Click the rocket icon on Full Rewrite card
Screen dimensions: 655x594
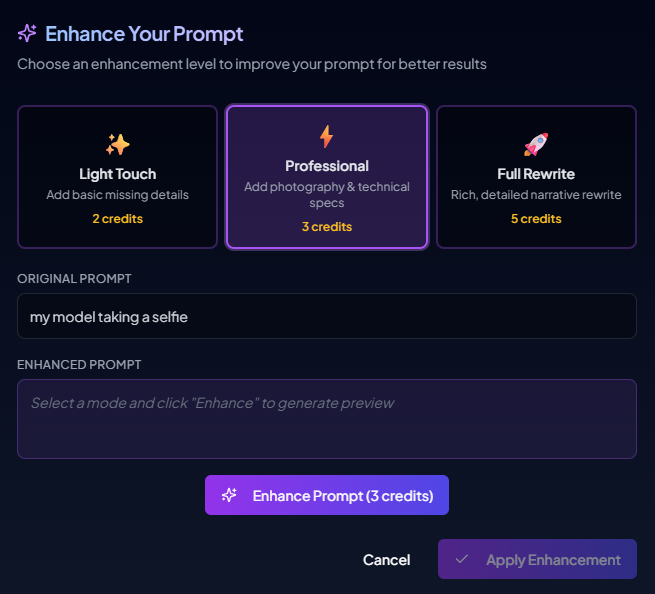tap(536, 145)
